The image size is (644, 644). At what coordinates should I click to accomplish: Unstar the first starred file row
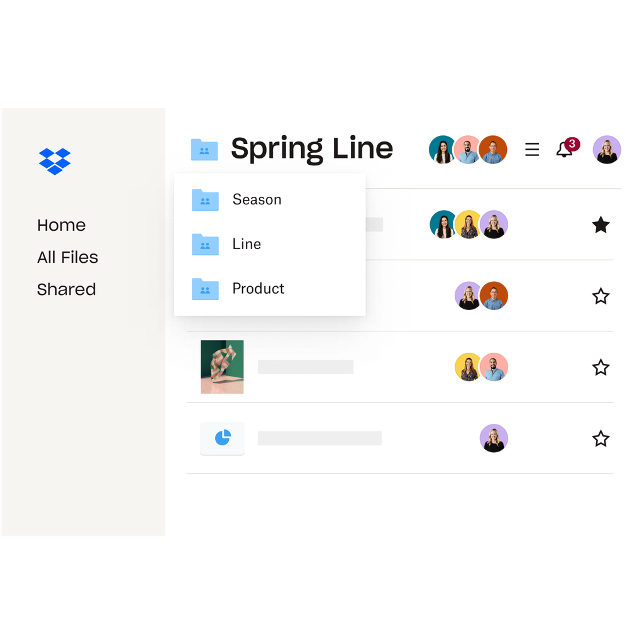(x=601, y=225)
